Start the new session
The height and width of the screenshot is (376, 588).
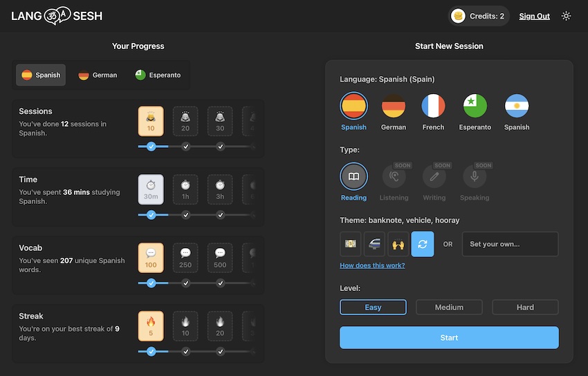click(x=449, y=337)
